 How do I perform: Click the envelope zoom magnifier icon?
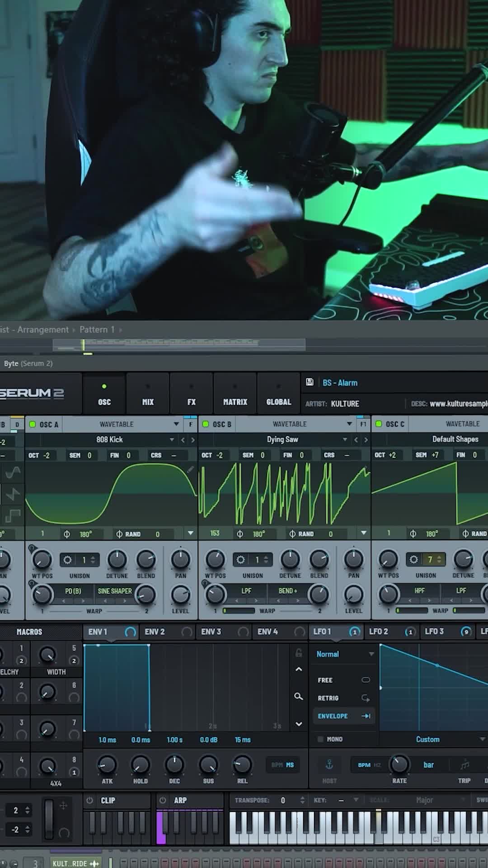299,696
